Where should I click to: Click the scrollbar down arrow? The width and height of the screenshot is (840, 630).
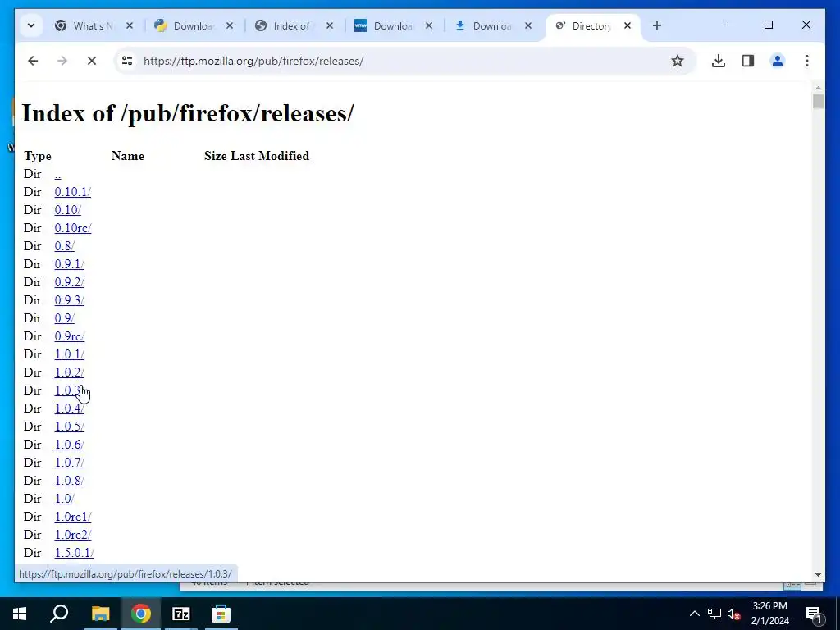(x=818, y=575)
